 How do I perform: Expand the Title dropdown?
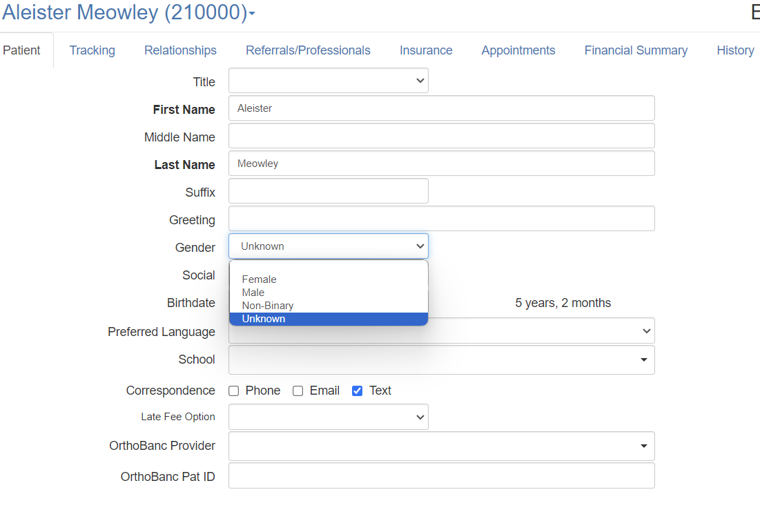pyautogui.click(x=329, y=81)
